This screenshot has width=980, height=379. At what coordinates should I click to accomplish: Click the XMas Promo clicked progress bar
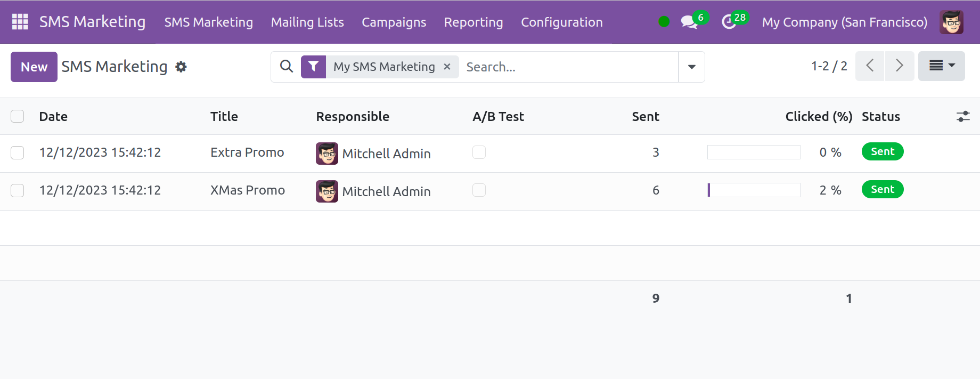pyautogui.click(x=754, y=190)
